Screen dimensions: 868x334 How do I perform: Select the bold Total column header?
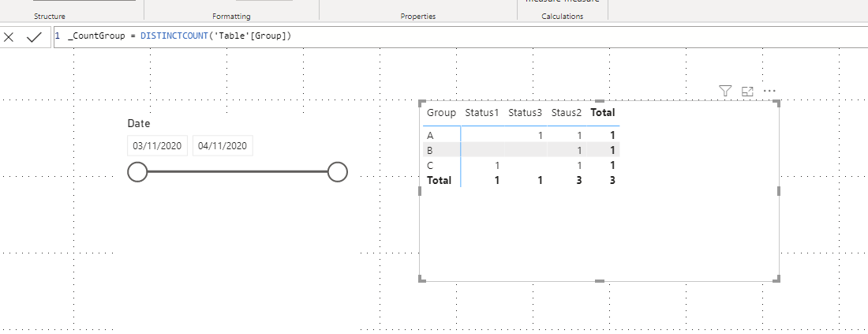[x=603, y=113]
